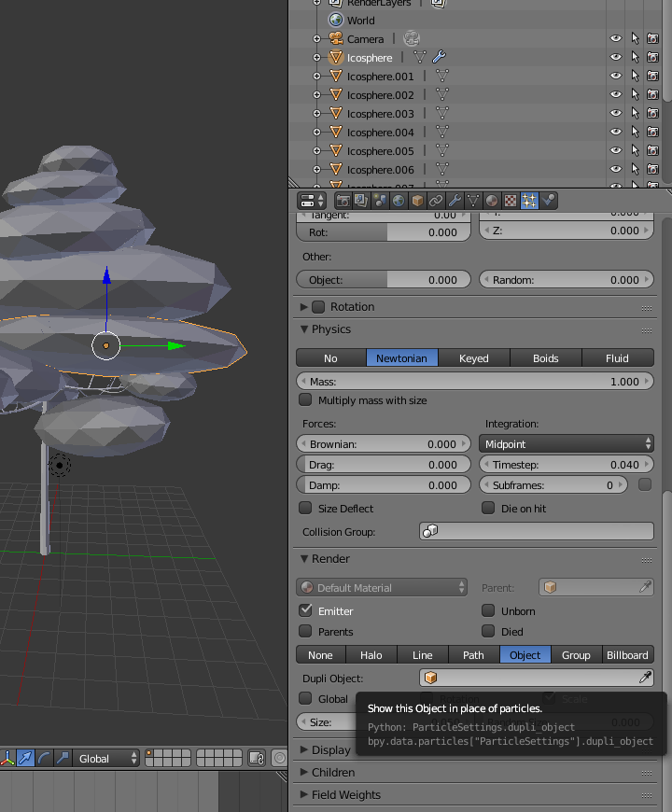This screenshot has width=672, height=812.
Task: Open the Material properties tab
Action: coord(492,201)
